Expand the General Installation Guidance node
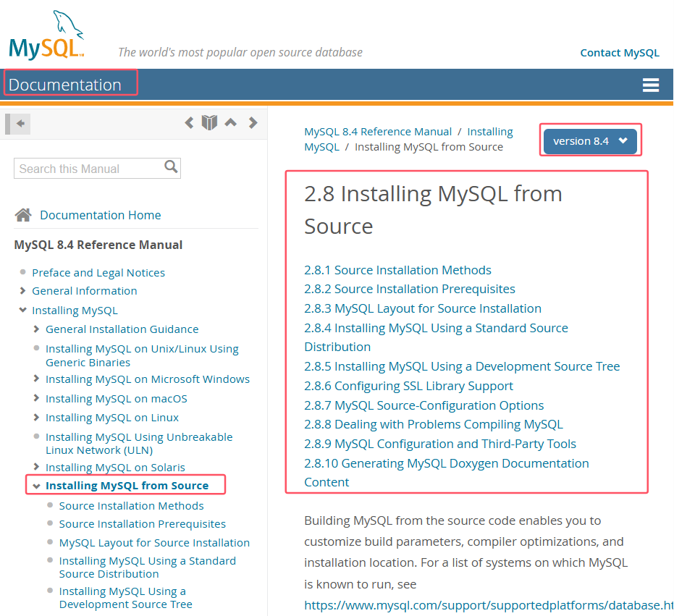Image resolution: width=674 pixels, height=616 pixels. point(36,329)
